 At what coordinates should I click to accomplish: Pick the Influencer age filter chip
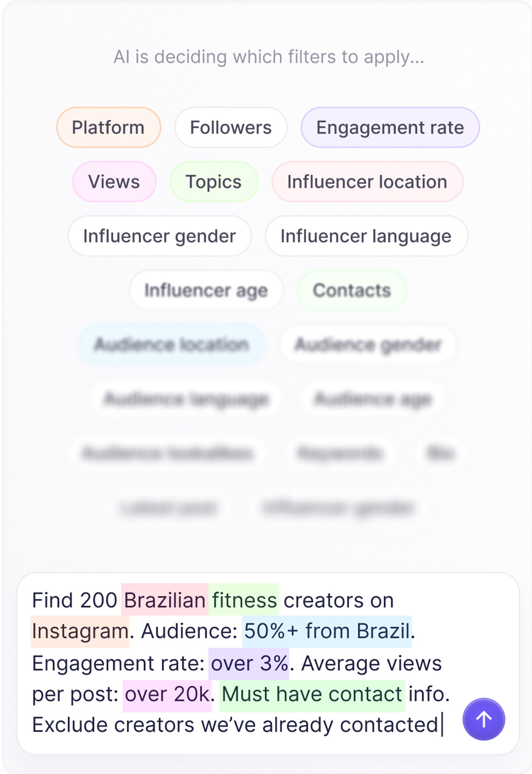[206, 290]
